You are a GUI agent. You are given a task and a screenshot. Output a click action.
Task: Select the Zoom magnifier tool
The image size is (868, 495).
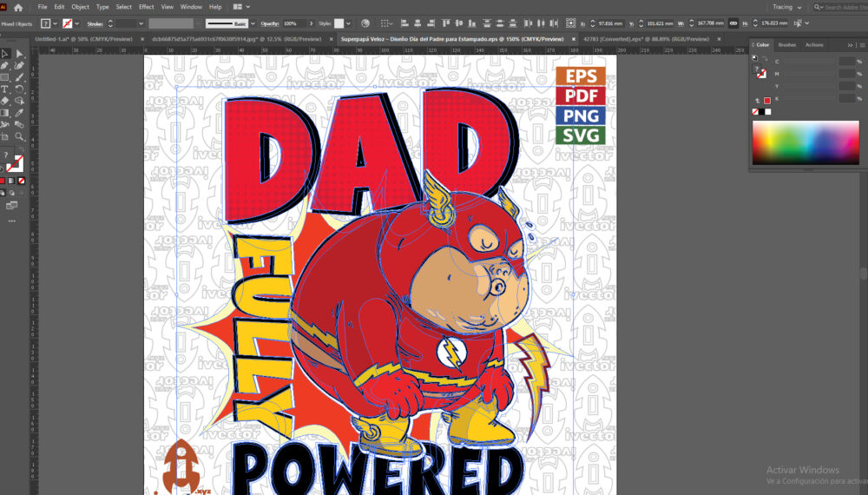(x=19, y=136)
